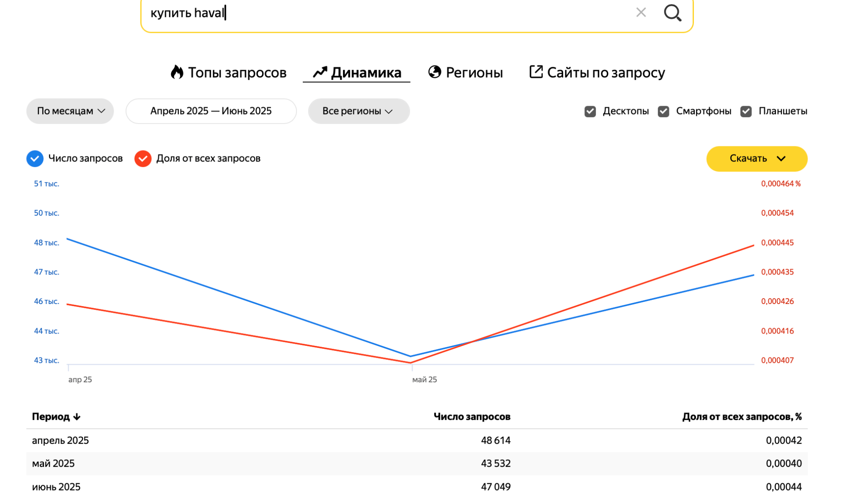Expand the Все регионы dropdown
This screenshot has height=504, width=866.
coord(359,111)
